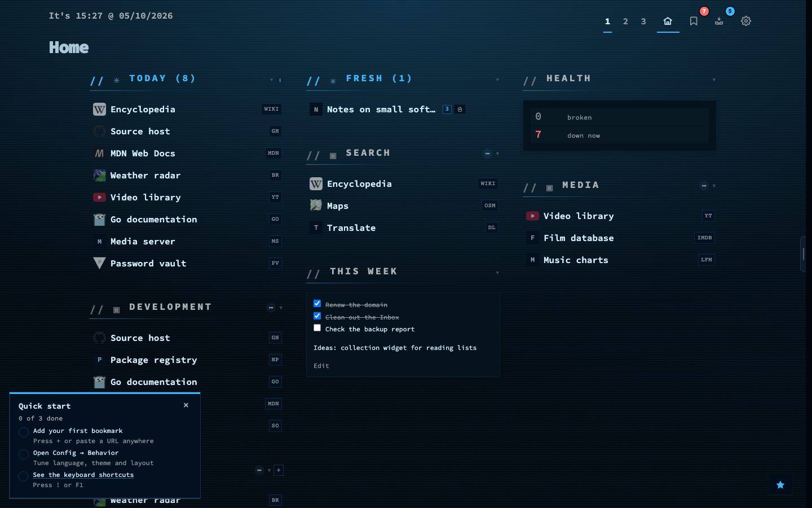Screen dimensions: 812x508
Task: Click the F icon beside Film database
Action: 532,238
